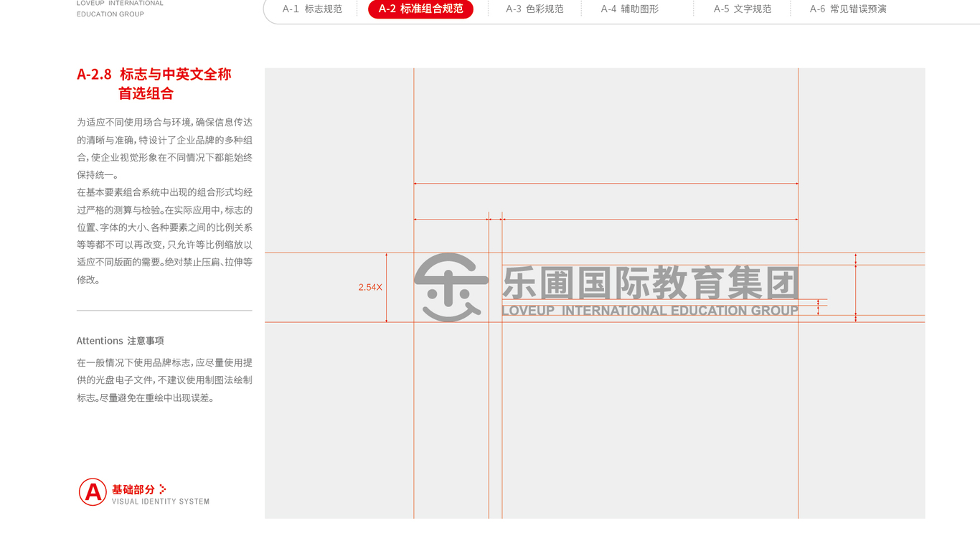Open the A-1 标志规范 tab
980x551 pixels.
(x=312, y=9)
